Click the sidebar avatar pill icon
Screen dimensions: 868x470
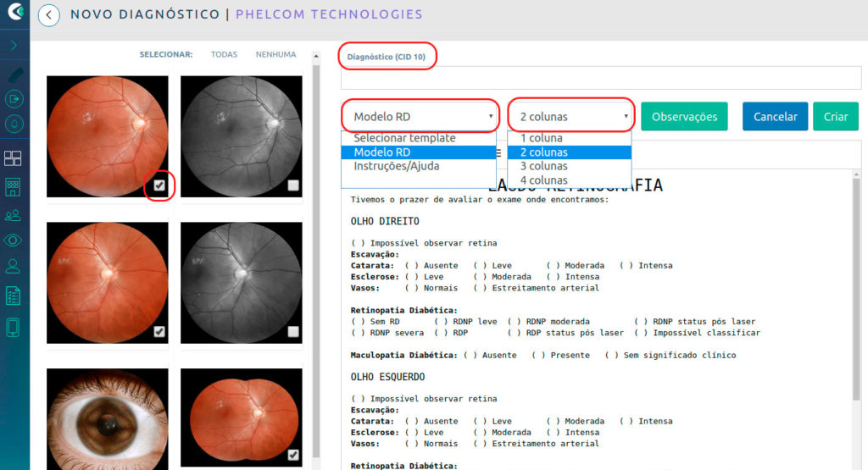pyautogui.click(x=14, y=75)
